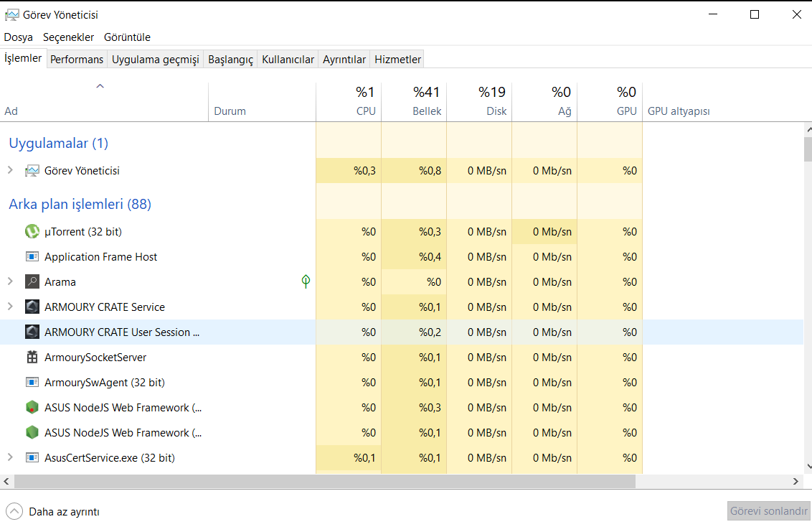Viewport: 812px width, 532px height.
Task: Click the green leaf status icon
Action: click(306, 281)
